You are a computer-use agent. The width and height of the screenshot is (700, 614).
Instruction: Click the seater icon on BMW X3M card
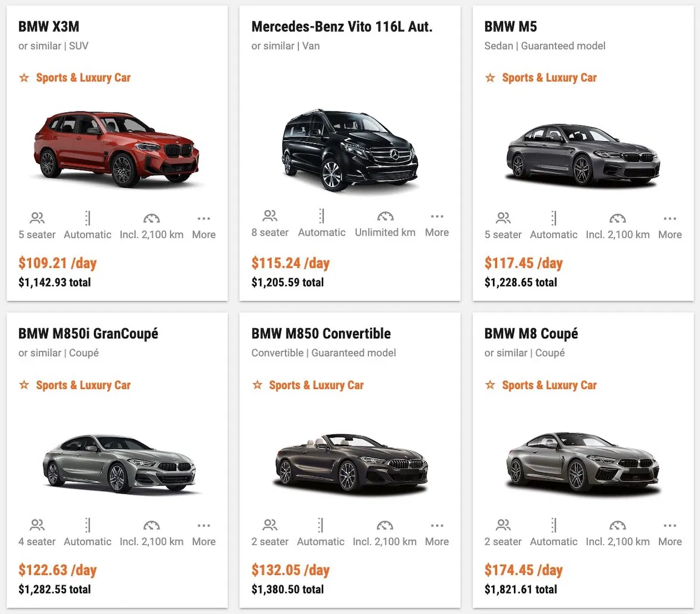click(37, 219)
